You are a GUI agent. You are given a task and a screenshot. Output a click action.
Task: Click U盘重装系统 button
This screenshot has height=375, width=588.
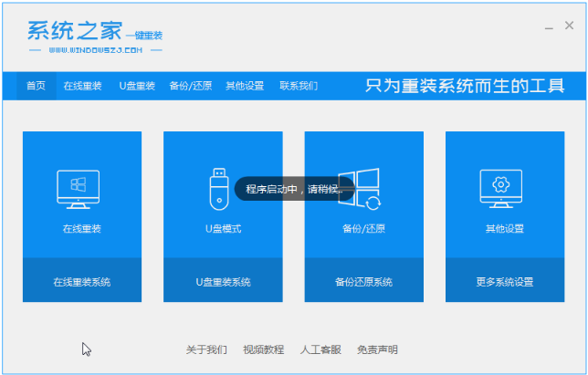tap(223, 280)
